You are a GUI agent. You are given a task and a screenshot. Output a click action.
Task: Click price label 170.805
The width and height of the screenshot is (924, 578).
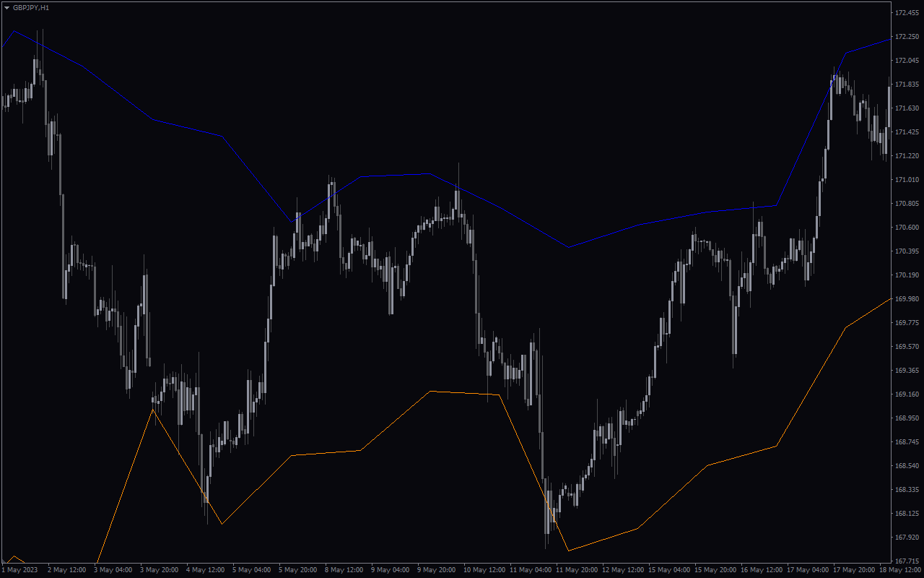pos(907,204)
